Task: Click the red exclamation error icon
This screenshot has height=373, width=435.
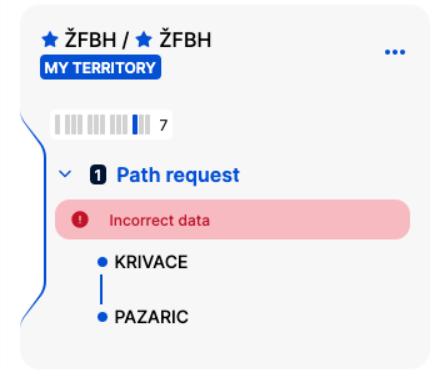Action: (x=80, y=220)
